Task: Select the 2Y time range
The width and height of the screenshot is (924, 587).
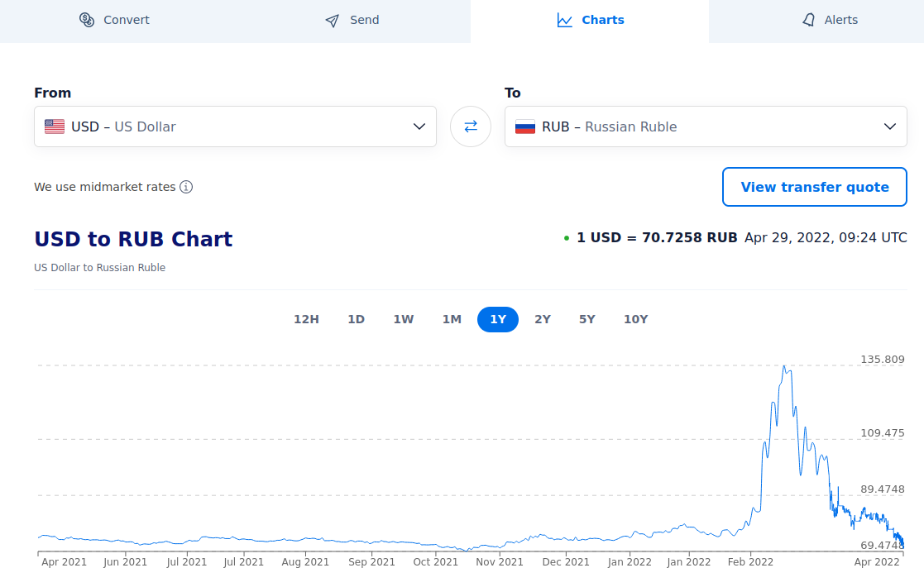Action: coord(543,319)
